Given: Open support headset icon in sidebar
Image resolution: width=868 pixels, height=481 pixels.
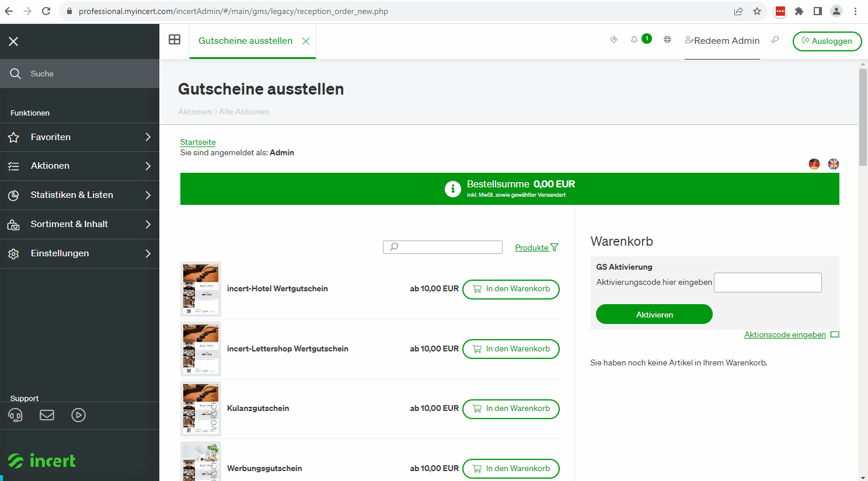Looking at the screenshot, I should coord(15,415).
